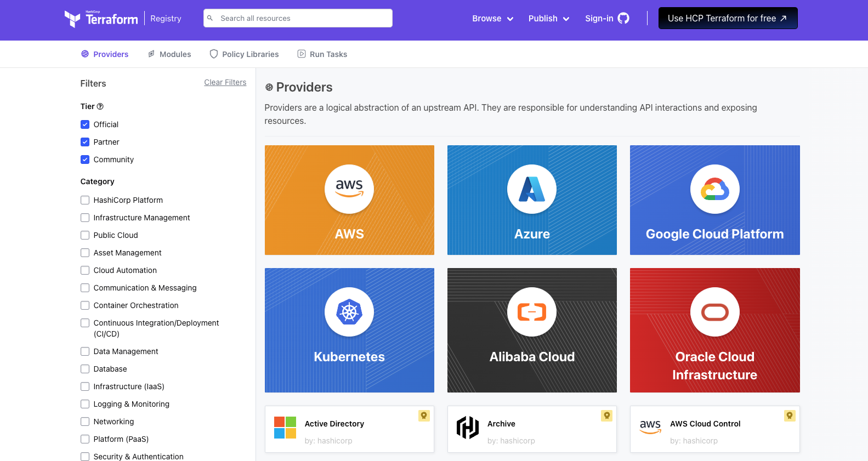Check the Platform (PaaS) category
The width and height of the screenshot is (868, 461).
(85, 439)
